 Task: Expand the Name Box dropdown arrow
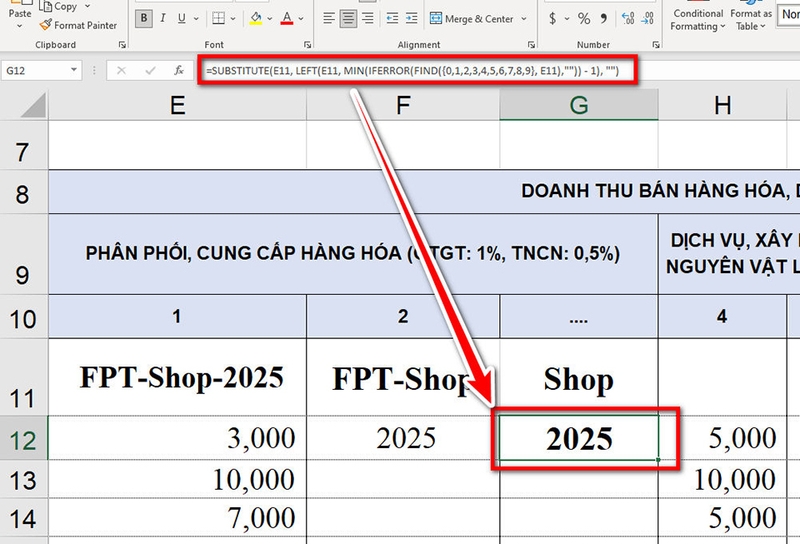tap(74, 70)
